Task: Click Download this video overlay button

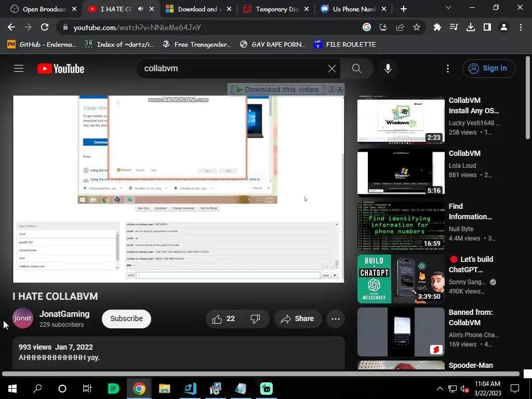Action: click(277, 89)
